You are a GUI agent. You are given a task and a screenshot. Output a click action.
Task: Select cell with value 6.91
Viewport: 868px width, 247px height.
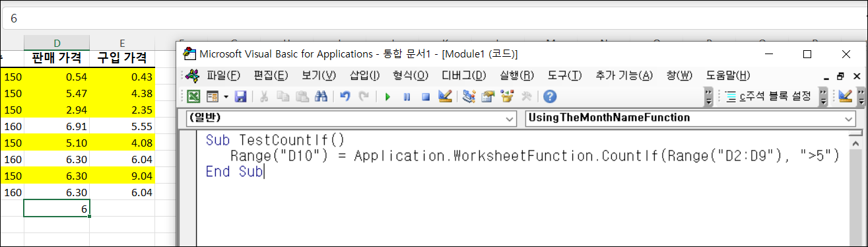(57, 125)
